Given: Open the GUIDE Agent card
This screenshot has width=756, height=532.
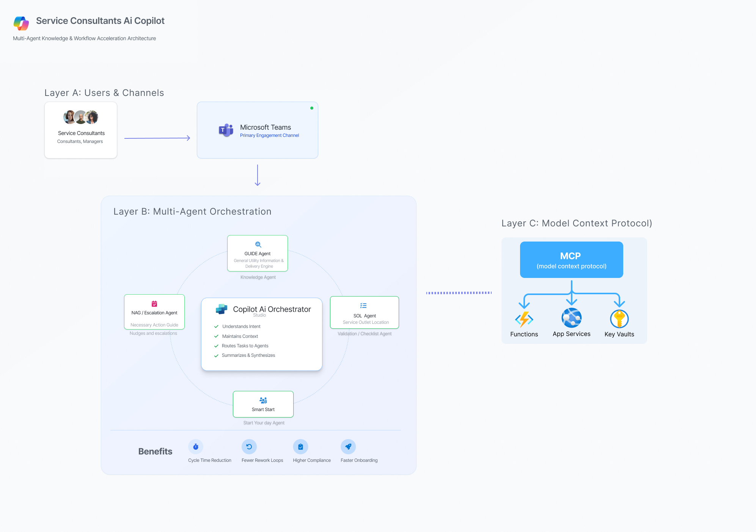Looking at the screenshot, I should pyautogui.click(x=258, y=253).
